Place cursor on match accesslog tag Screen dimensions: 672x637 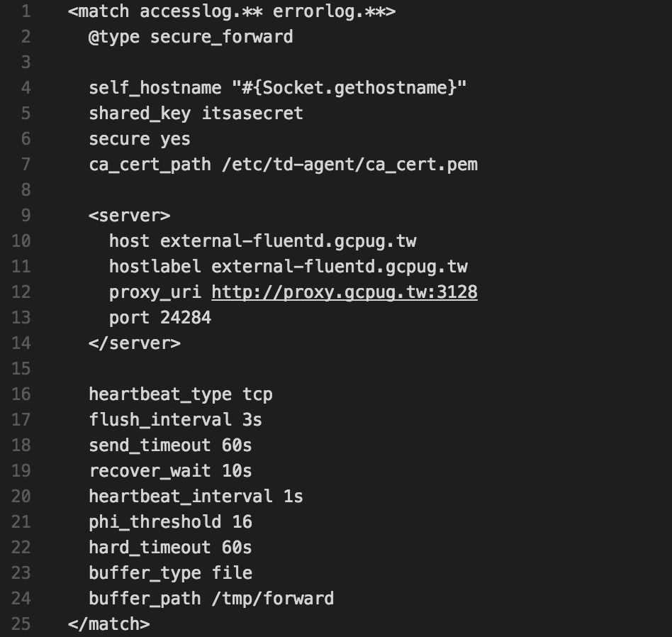tap(231, 11)
